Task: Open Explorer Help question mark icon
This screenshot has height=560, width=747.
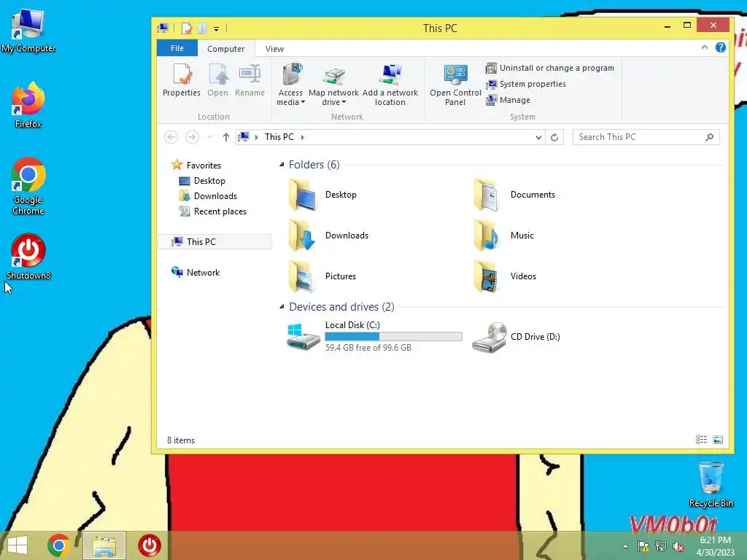Action: [720, 47]
